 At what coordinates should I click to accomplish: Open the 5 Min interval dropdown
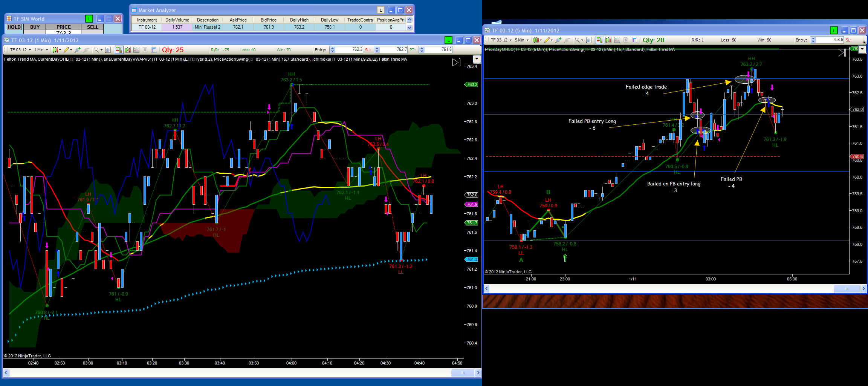click(x=522, y=40)
